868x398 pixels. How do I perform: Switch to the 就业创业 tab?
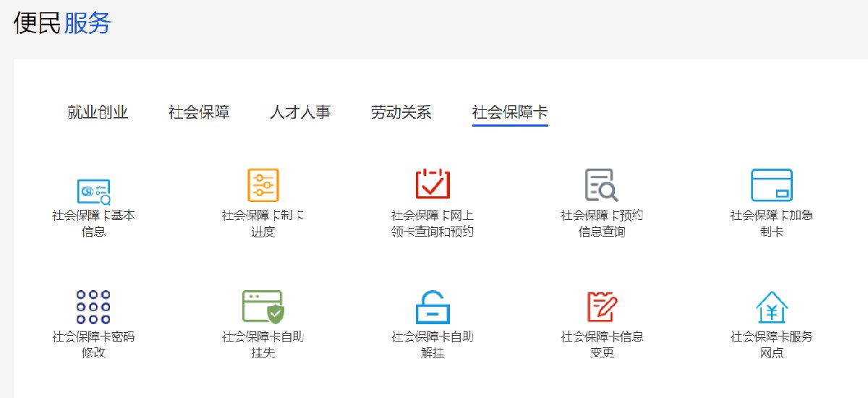click(98, 112)
